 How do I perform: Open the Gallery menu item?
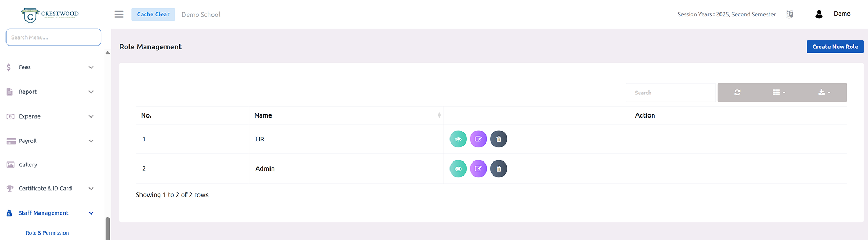(x=28, y=165)
